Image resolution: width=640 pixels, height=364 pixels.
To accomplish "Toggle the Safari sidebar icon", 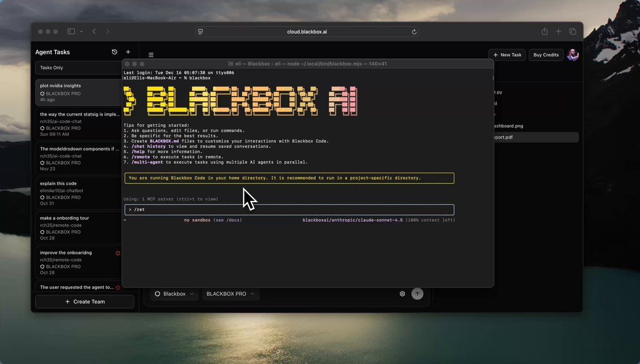I will click(71, 32).
